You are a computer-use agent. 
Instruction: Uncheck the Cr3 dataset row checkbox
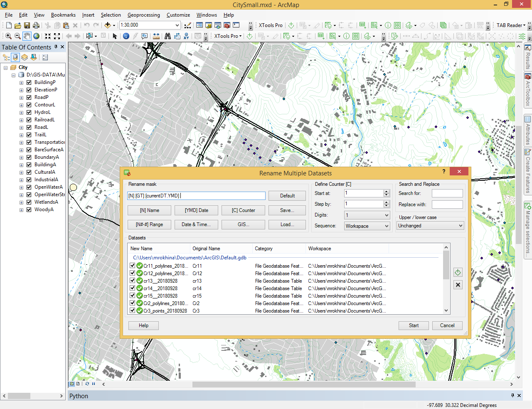tap(133, 310)
